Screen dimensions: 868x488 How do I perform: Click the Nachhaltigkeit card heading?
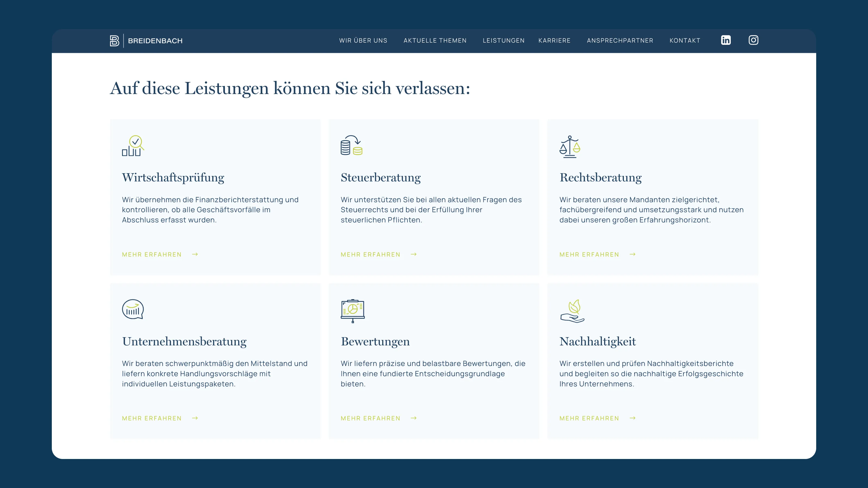(597, 342)
